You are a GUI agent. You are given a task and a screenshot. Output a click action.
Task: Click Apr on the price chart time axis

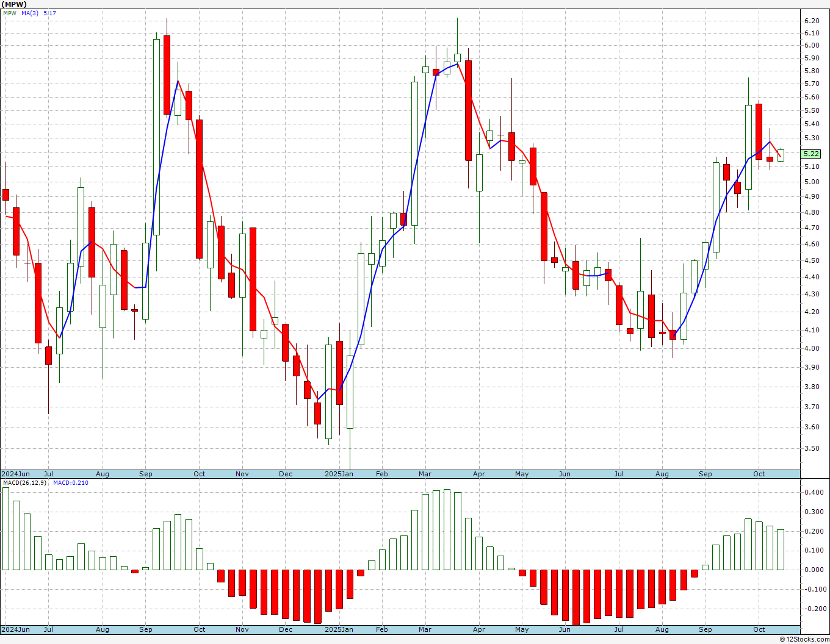(479, 474)
